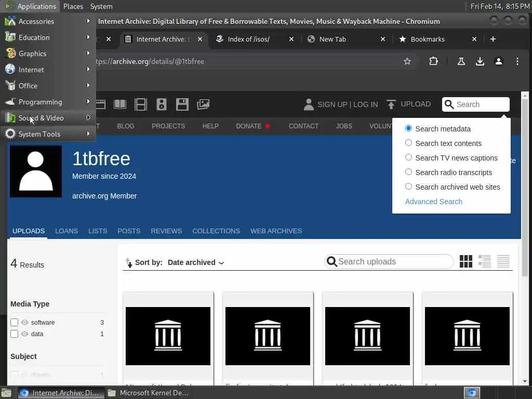Screen dimensions: 532x399
Task: Switch to the Bookmarks tab
Action: pyautogui.click(x=428, y=39)
